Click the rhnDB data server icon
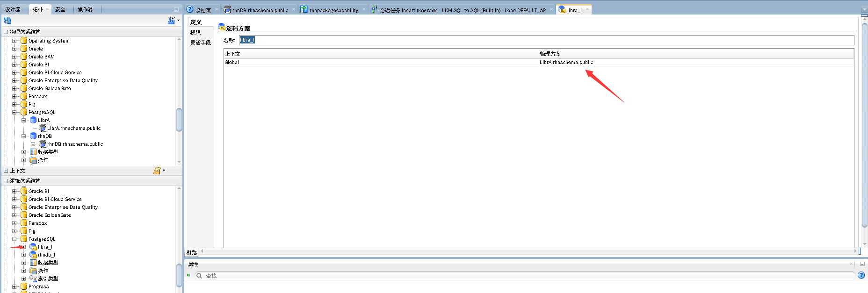Screen dimensions: 868x293 33,136
